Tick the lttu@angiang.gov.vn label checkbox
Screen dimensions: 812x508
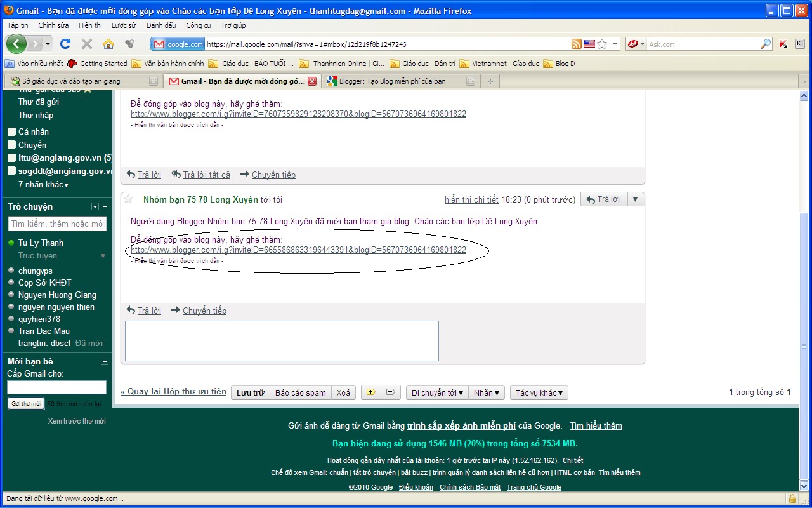click(11, 158)
